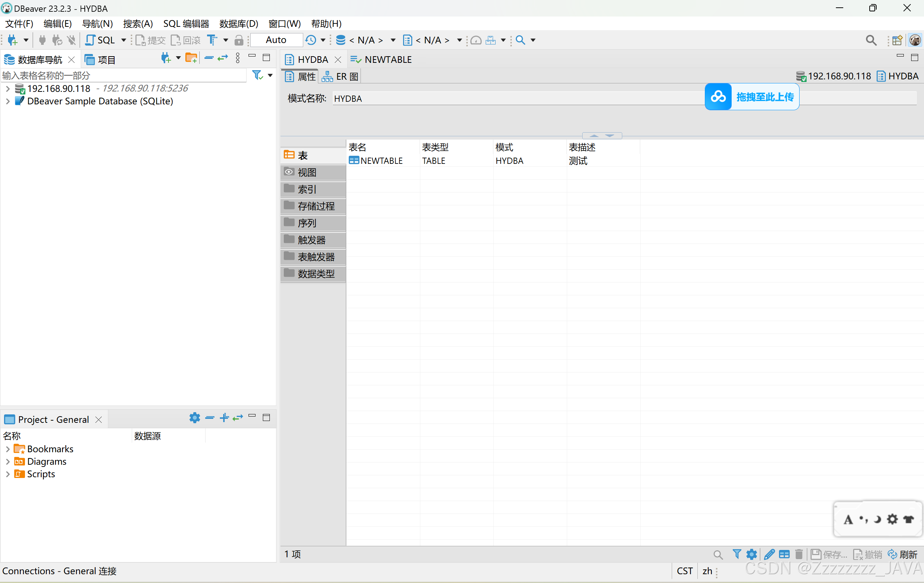Click the global search magnifier at top right
924x583 pixels.
pos(871,40)
